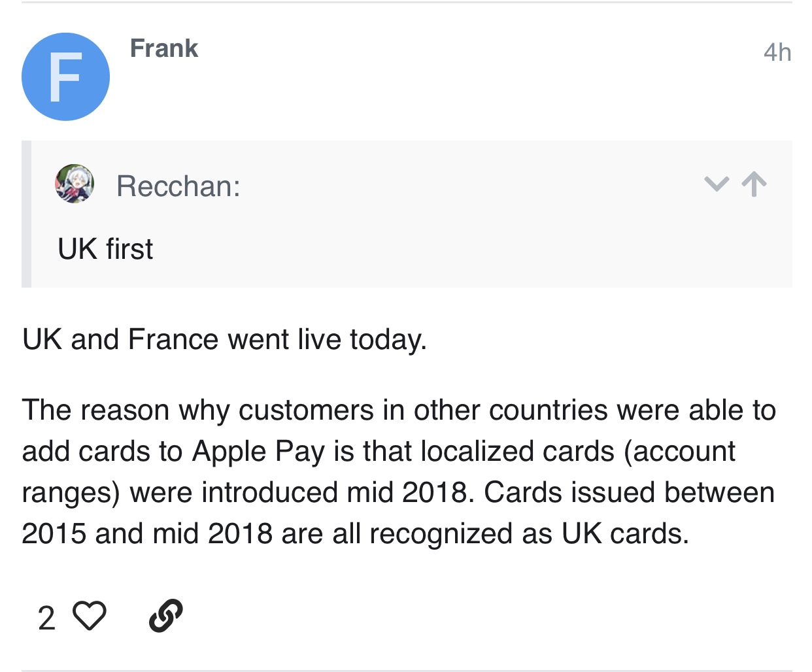Viewport: 812px width, 672px height.
Task: Click the phrase recognized as UK cards
Action: pyautogui.click(x=530, y=534)
